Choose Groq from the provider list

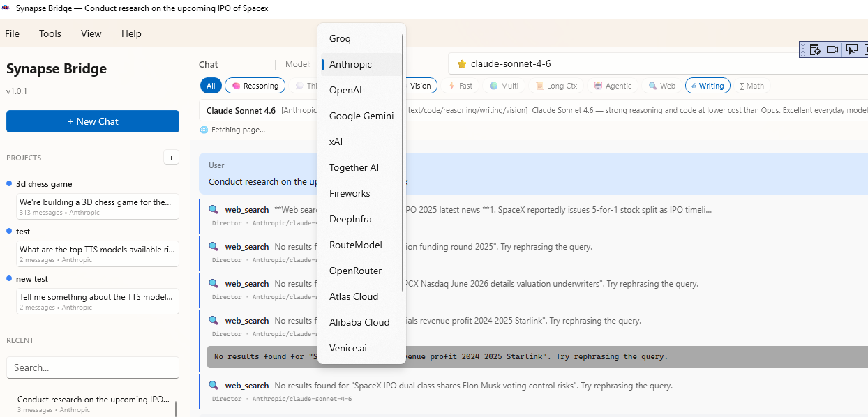[360, 38]
